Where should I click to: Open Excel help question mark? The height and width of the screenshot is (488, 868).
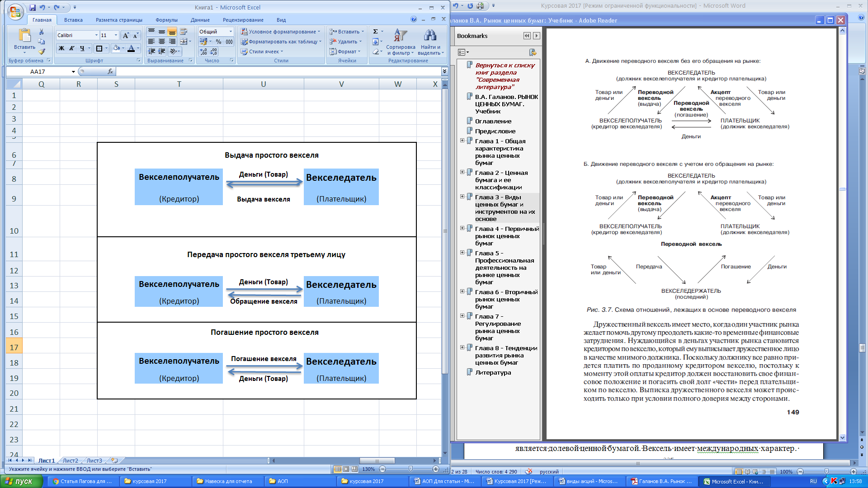tap(414, 19)
